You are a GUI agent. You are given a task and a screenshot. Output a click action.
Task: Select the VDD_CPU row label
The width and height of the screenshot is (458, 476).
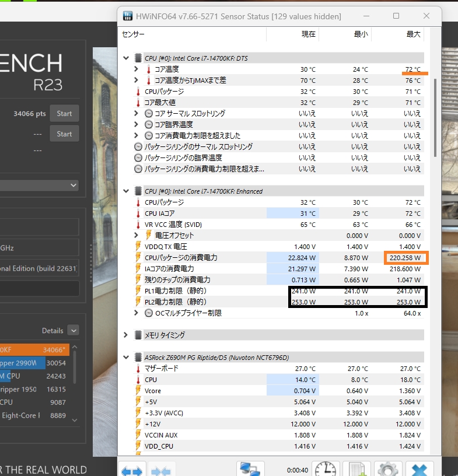[x=159, y=446]
